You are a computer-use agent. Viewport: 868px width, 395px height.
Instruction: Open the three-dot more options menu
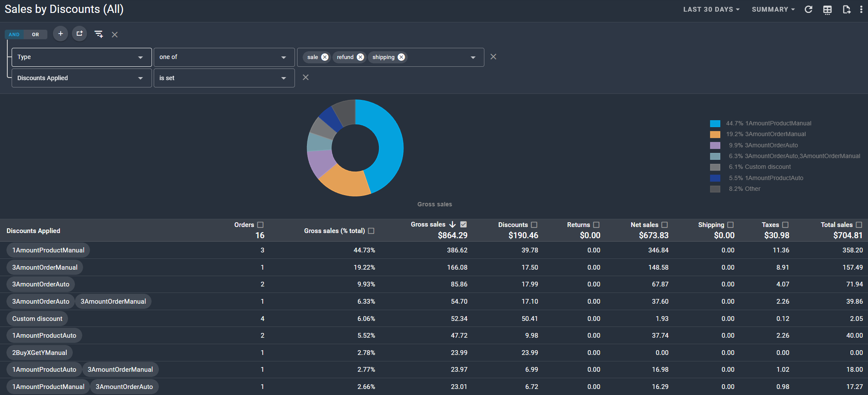point(861,9)
